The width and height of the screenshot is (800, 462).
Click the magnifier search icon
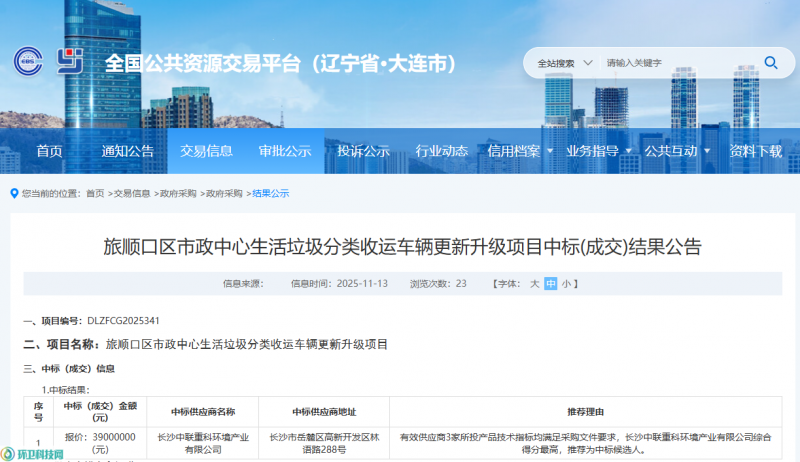pos(771,62)
